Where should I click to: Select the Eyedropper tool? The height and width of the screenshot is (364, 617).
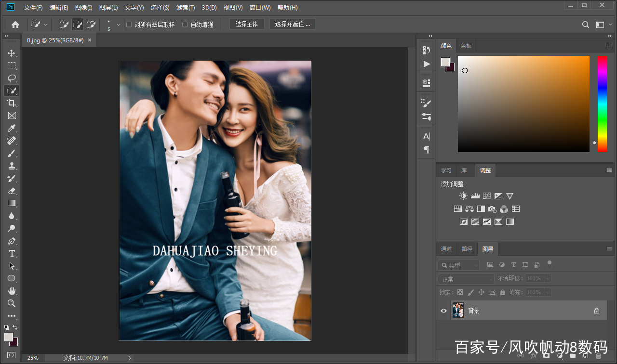click(x=11, y=128)
